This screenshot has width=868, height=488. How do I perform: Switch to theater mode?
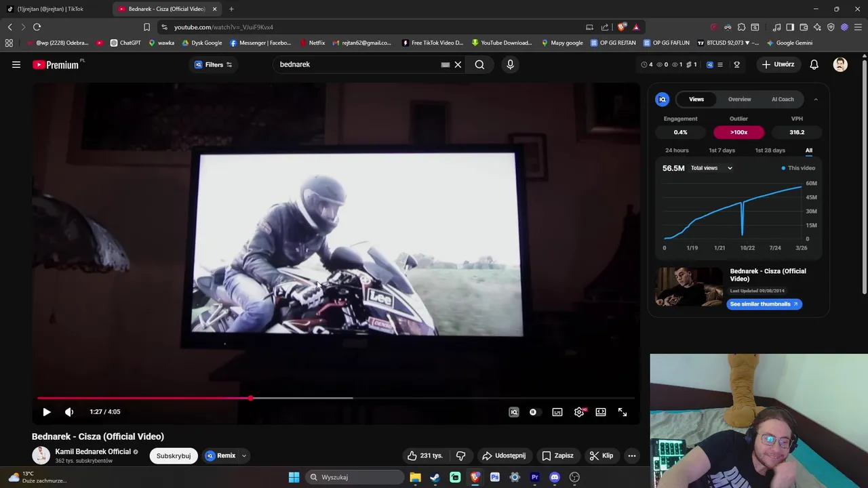click(601, 412)
